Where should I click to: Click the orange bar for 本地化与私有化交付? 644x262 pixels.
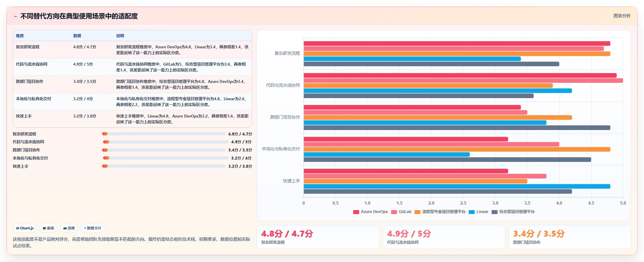click(457, 149)
